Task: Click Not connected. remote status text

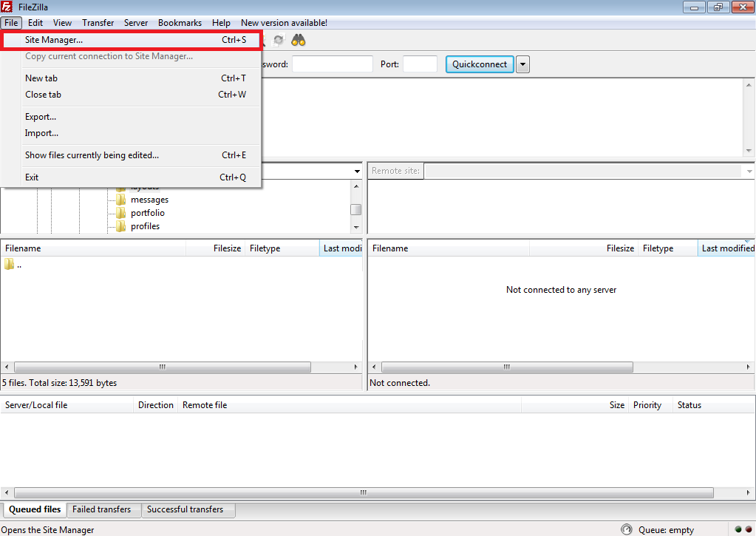Action: (x=399, y=383)
